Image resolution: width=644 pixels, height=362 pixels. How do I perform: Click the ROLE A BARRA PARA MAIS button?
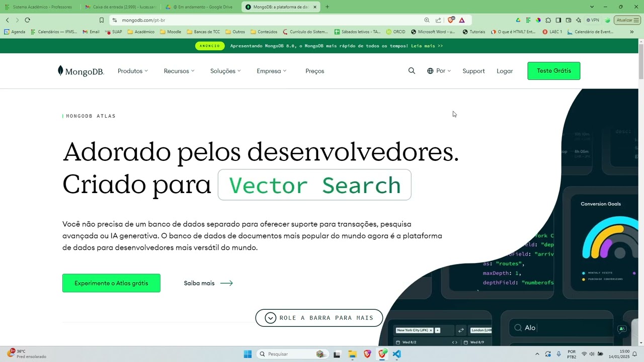[x=319, y=318]
